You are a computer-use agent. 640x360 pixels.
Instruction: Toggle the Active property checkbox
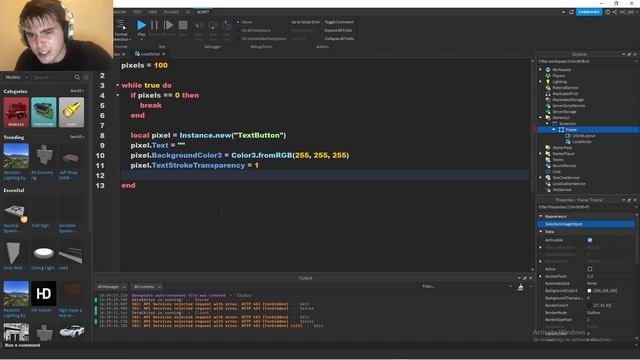point(590,269)
